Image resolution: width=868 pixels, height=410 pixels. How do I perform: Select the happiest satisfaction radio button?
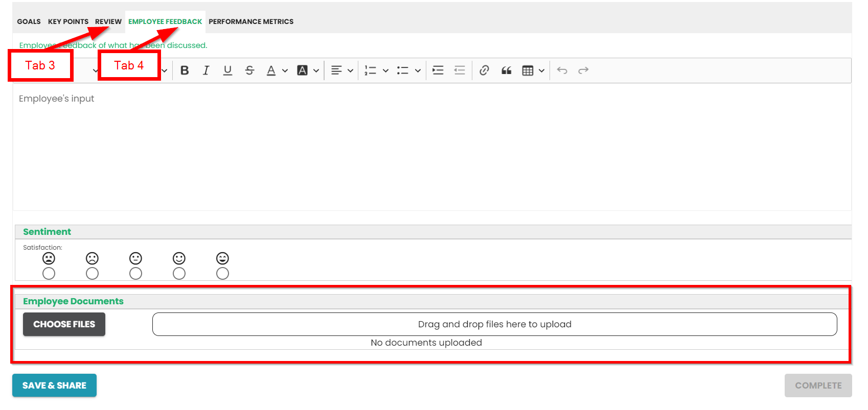(222, 274)
